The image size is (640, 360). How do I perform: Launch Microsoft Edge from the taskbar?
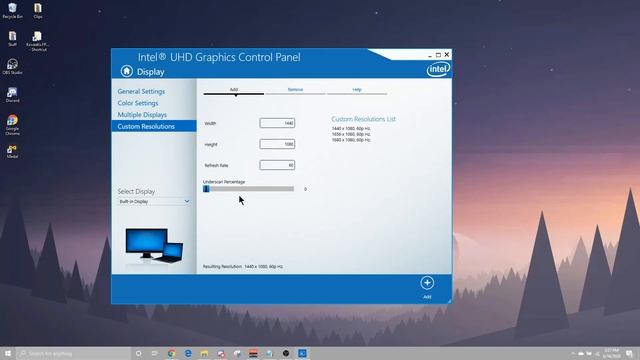click(x=188, y=353)
